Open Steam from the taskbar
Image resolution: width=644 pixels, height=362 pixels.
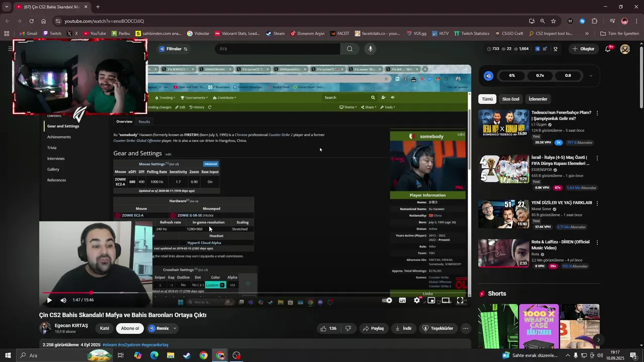187,355
